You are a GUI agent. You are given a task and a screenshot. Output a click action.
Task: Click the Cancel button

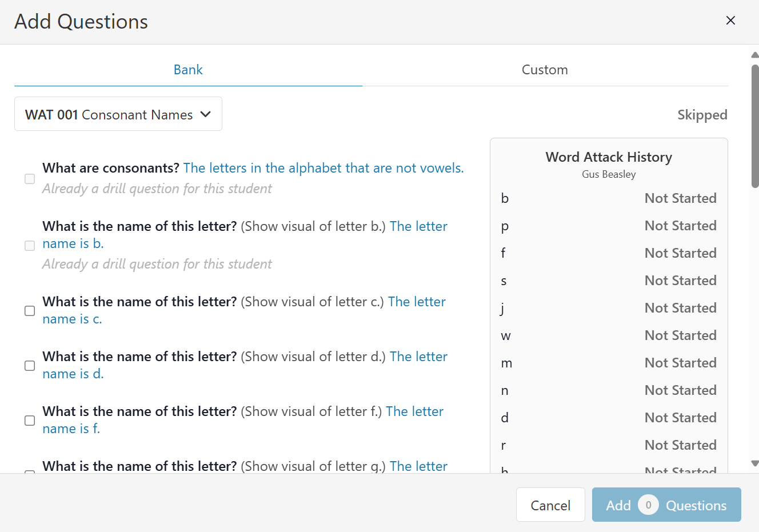click(550, 505)
